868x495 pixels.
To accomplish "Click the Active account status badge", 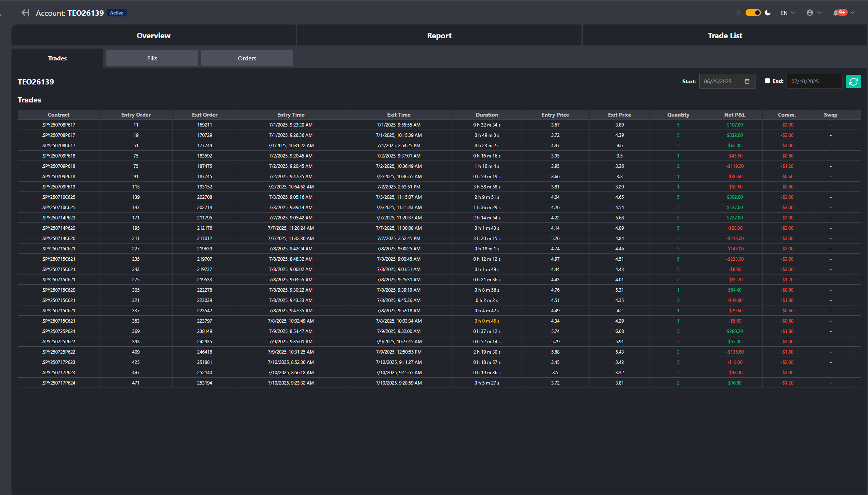I will (x=117, y=13).
